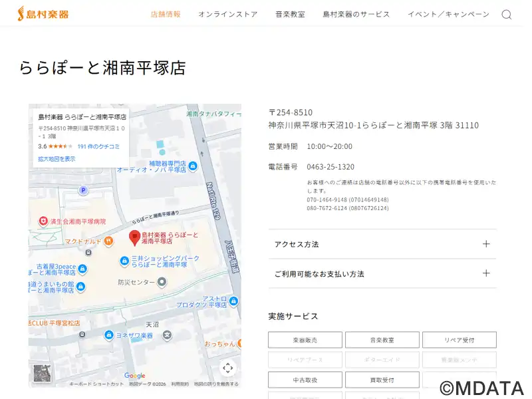Open イベント／キャンペーン menu

(448, 14)
